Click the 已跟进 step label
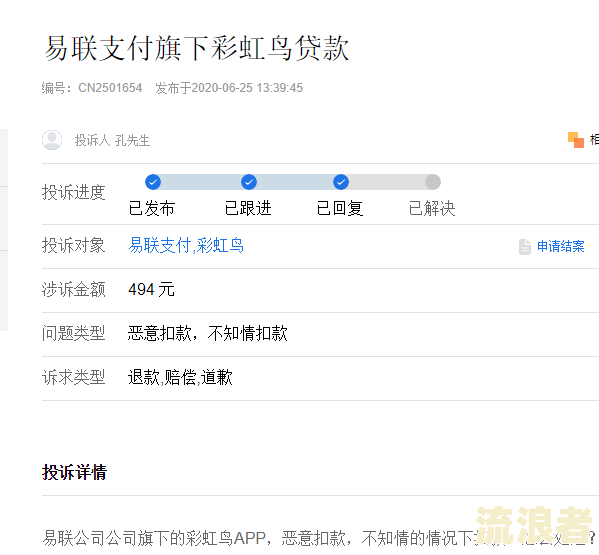The width and height of the screenshot is (599, 555). (x=248, y=208)
